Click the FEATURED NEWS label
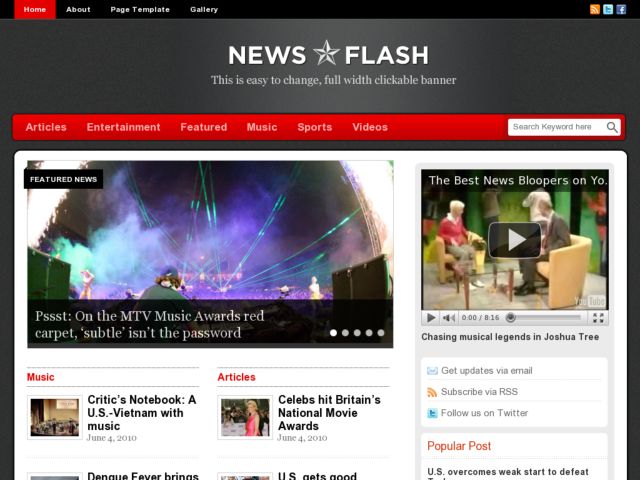 pyautogui.click(x=64, y=179)
